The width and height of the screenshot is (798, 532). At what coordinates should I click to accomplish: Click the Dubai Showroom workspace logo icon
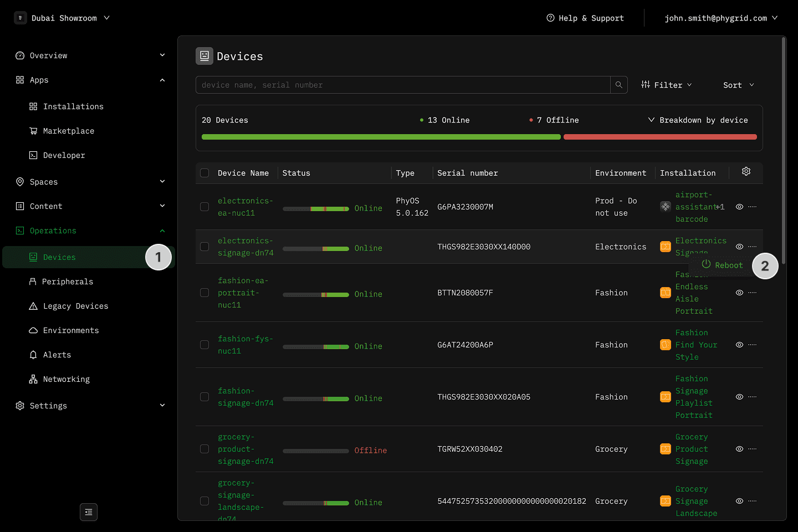20,18
